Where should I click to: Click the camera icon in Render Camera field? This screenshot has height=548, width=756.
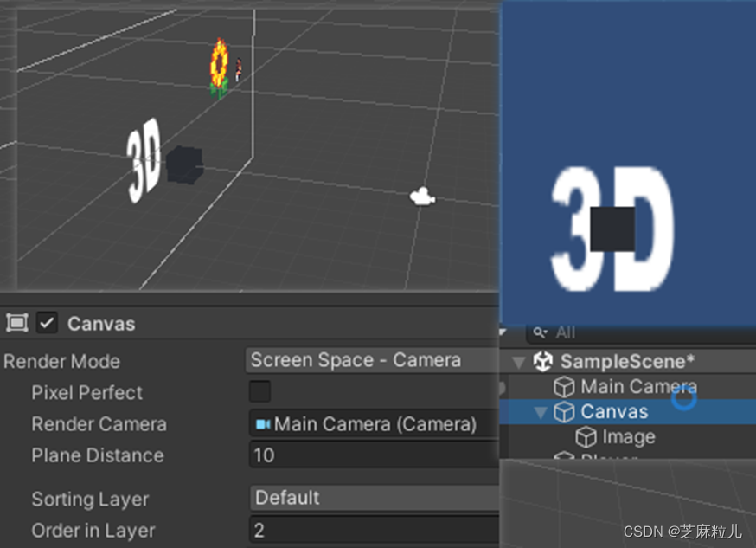263,424
